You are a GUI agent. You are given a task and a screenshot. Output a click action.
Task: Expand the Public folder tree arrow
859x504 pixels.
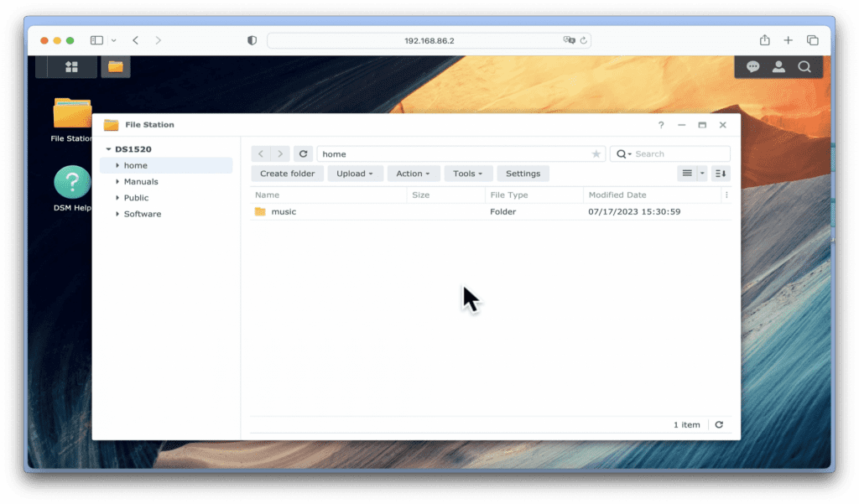pyautogui.click(x=117, y=198)
